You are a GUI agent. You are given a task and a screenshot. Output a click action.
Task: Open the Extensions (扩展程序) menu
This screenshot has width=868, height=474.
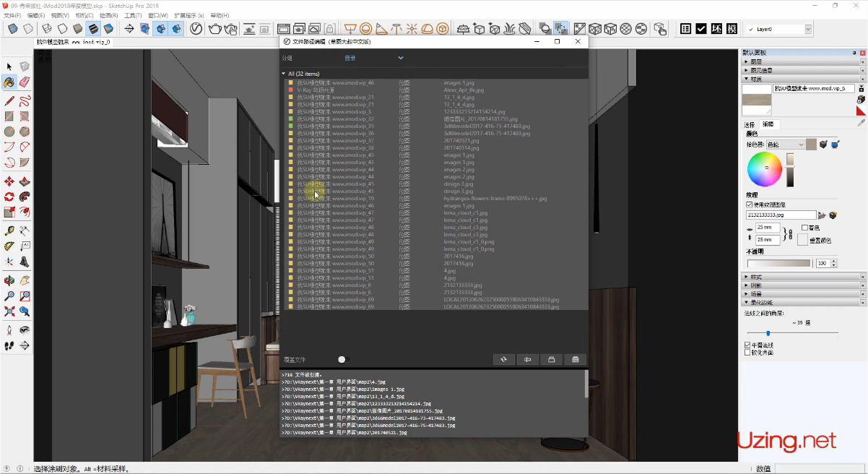pyautogui.click(x=188, y=15)
